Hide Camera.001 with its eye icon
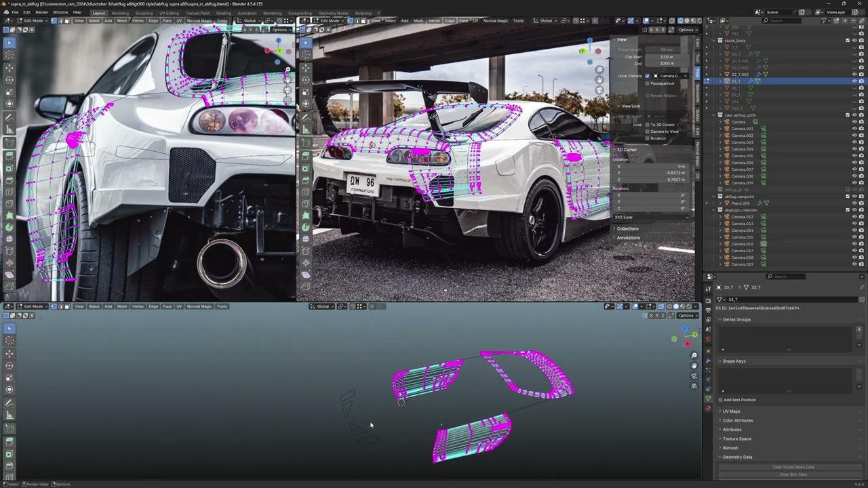 (854, 129)
